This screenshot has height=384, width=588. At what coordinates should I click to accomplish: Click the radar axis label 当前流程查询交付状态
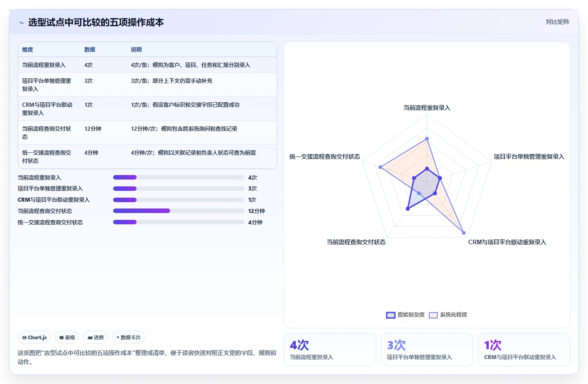click(x=356, y=242)
